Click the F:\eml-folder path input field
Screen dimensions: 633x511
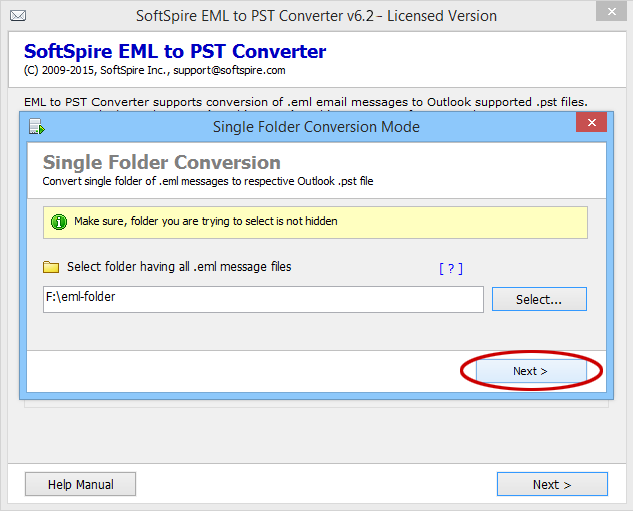tap(263, 299)
